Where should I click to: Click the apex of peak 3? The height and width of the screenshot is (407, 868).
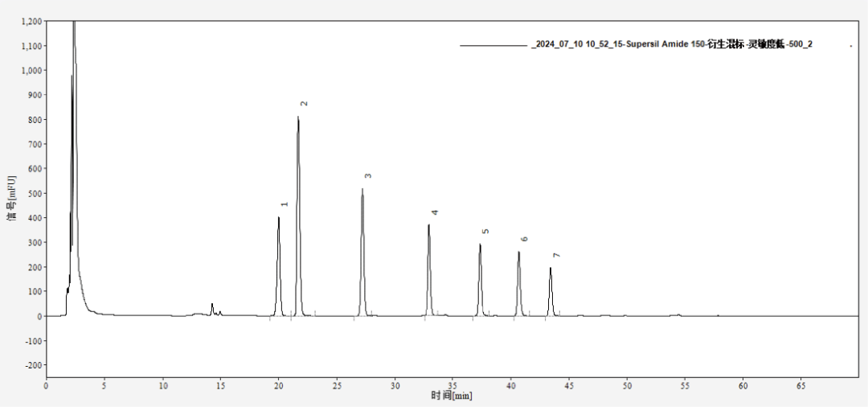pos(362,189)
